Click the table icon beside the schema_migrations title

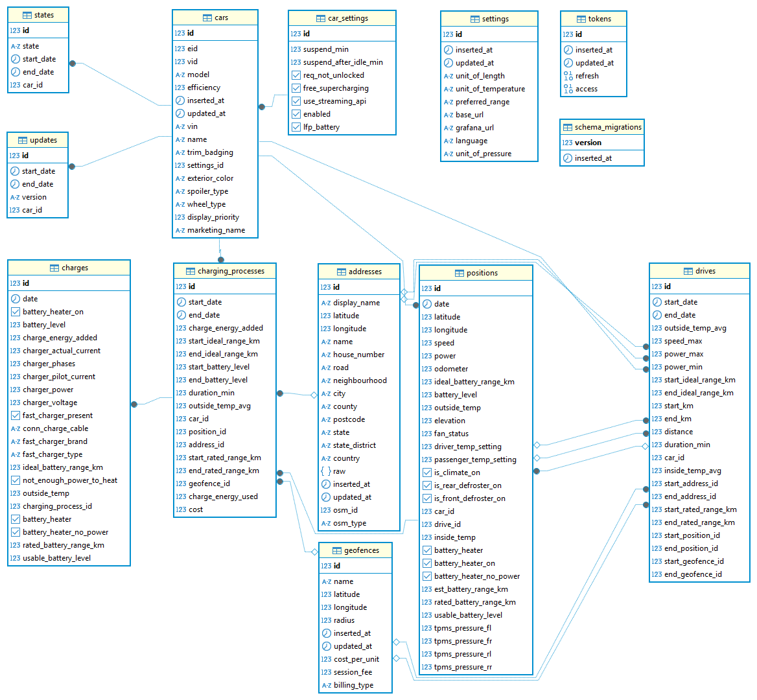(x=568, y=128)
